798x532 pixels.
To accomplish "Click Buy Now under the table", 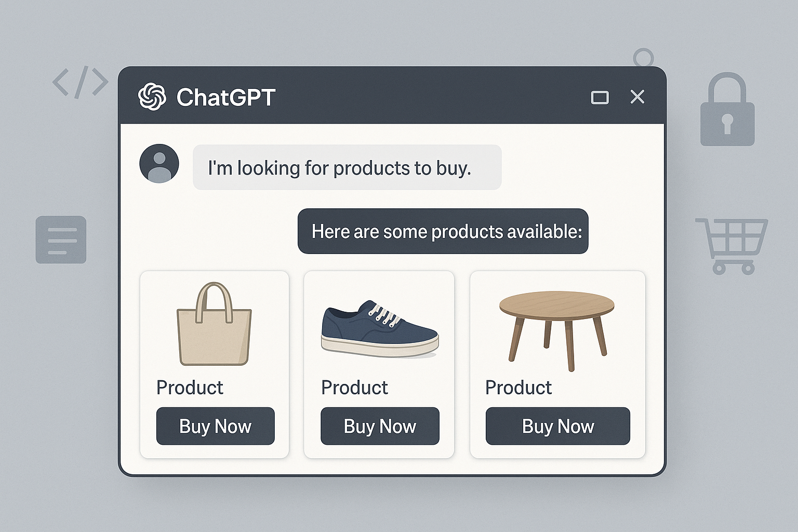I will click(557, 426).
